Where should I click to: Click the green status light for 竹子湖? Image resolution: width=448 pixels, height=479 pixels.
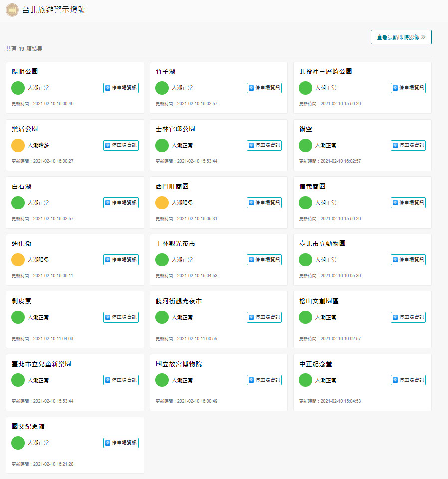162,88
